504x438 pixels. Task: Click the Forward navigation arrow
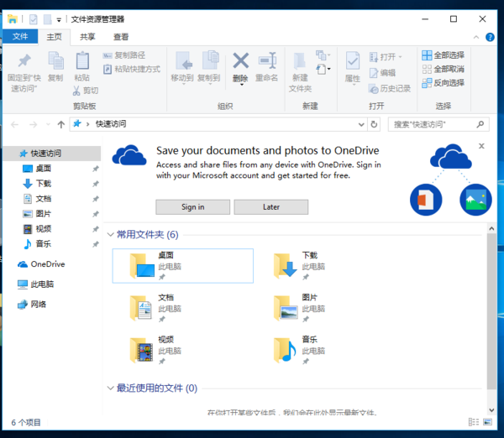(33, 124)
